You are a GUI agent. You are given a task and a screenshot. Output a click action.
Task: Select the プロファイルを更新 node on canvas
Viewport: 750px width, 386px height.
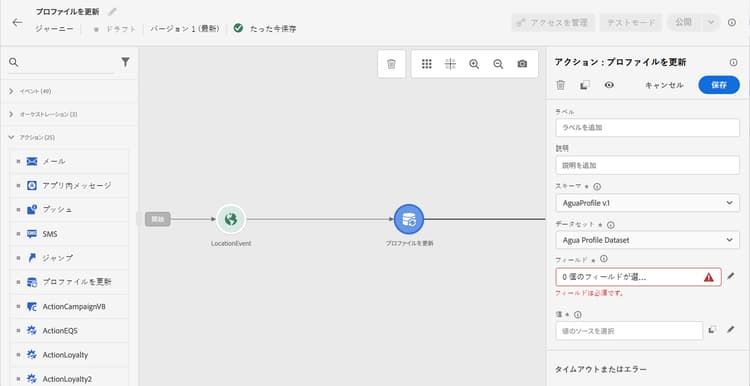pyautogui.click(x=409, y=220)
